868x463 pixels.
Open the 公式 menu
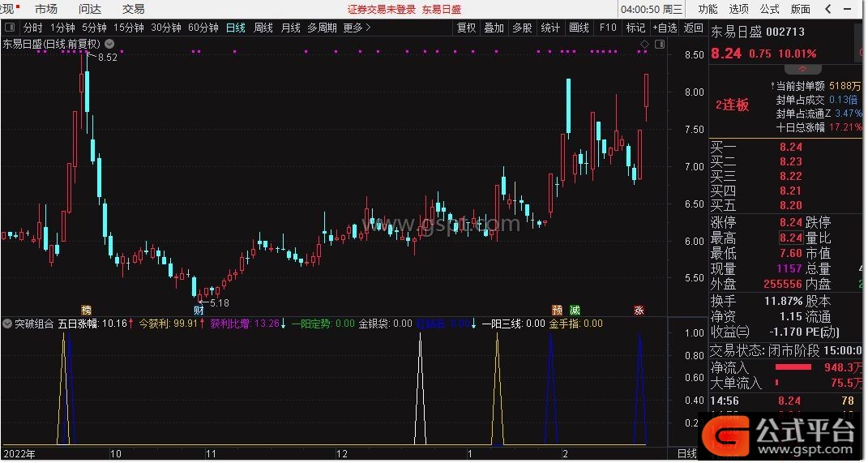tap(769, 9)
